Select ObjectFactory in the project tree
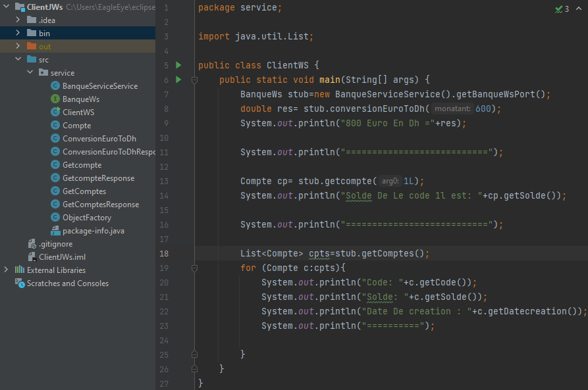Image resolution: width=588 pixels, height=390 pixels. tap(87, 218)
